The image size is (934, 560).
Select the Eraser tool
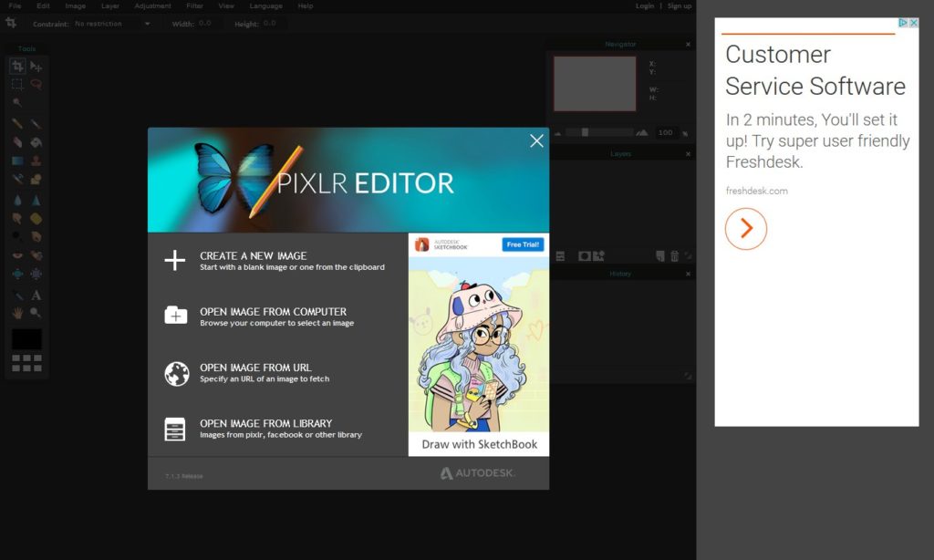[x=17, y=142]
